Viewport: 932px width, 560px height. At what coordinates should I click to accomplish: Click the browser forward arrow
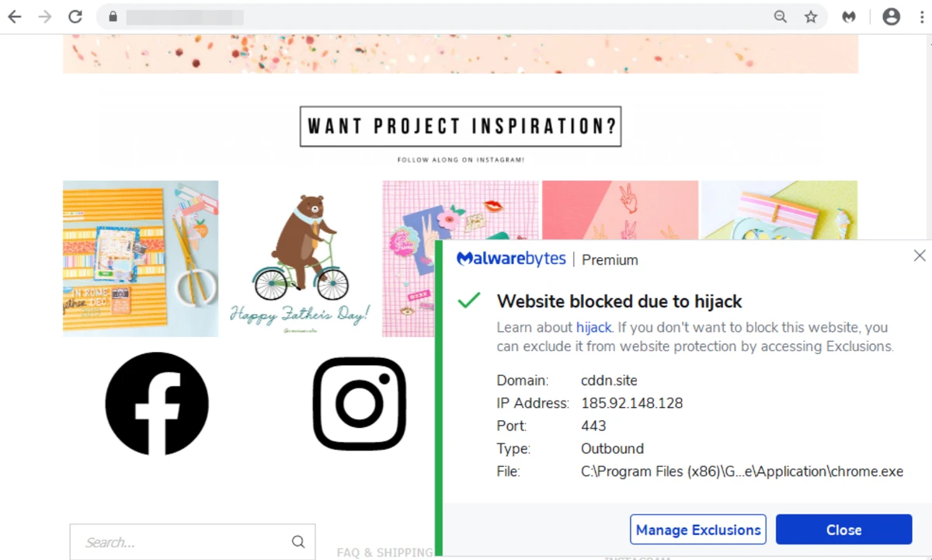click(x=45, y=16)
